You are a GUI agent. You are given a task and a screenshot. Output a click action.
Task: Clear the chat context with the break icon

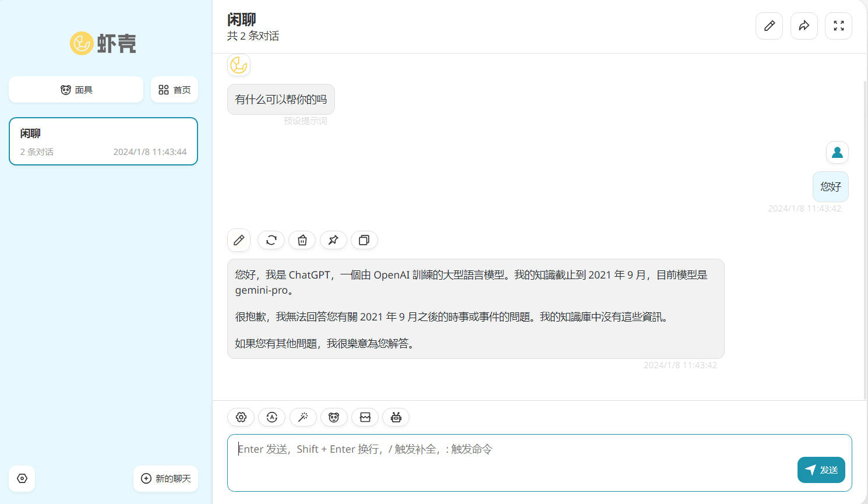365,417
